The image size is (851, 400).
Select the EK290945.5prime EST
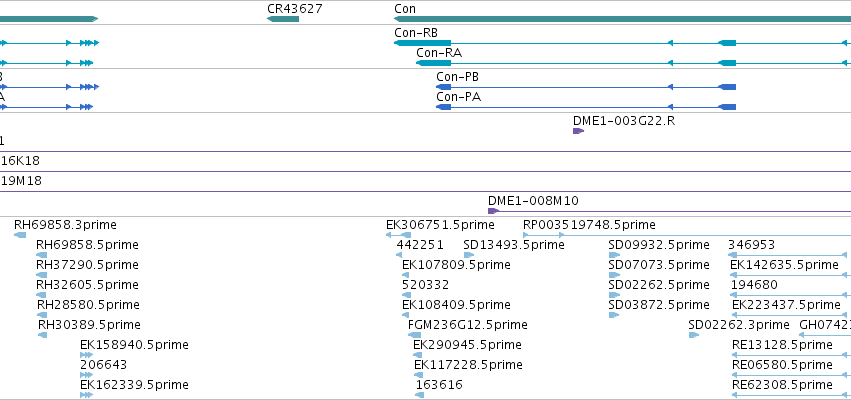417,355
